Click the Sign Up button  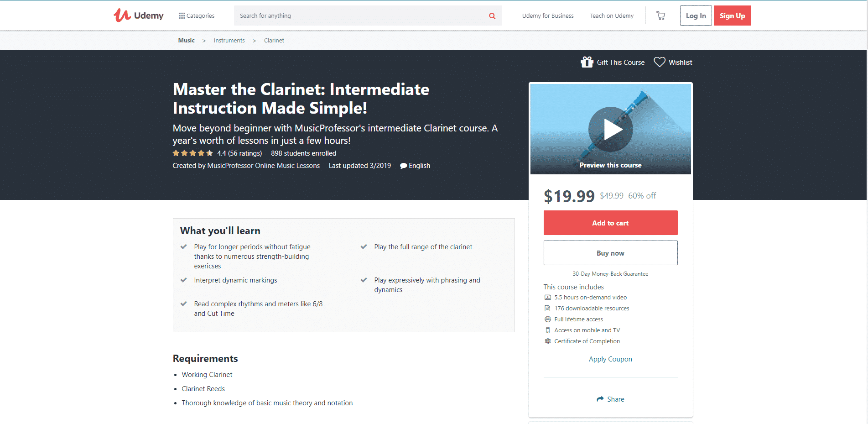coord(732,16)
